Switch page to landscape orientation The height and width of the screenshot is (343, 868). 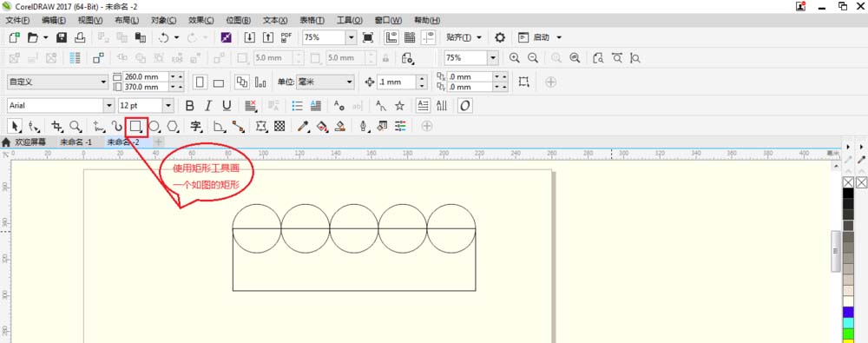(x=219, y=82)
